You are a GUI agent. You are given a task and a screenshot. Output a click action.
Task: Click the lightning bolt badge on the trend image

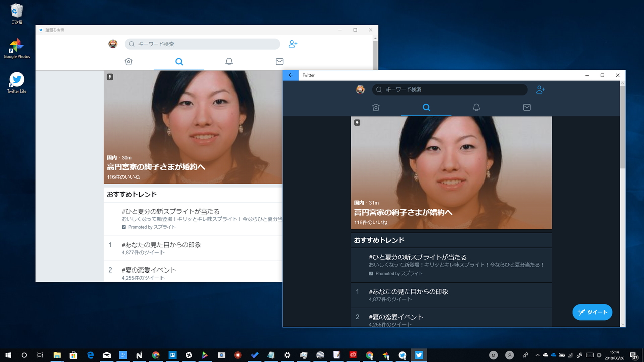(x=357, y=122)
